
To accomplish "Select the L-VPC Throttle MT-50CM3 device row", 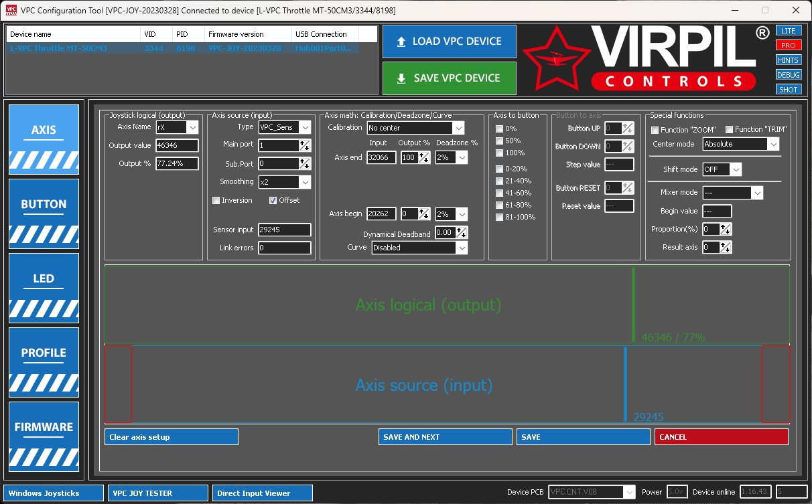I will click(x=182, y=48).
